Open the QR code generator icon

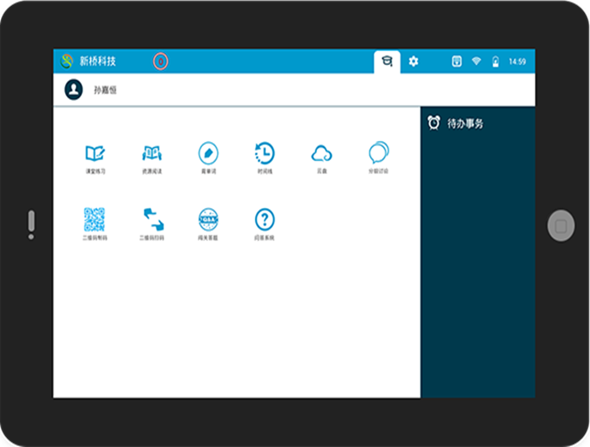click(x=94, y=219)
